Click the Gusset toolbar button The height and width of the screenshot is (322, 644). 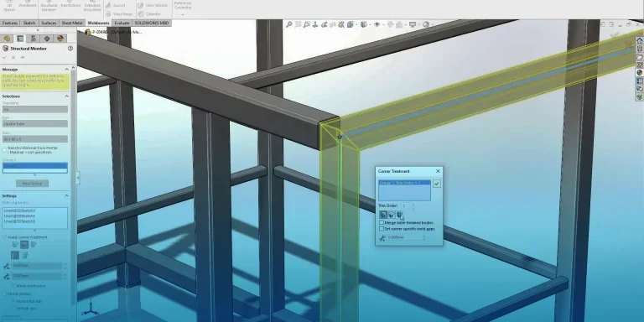click(x=115, y=5)
